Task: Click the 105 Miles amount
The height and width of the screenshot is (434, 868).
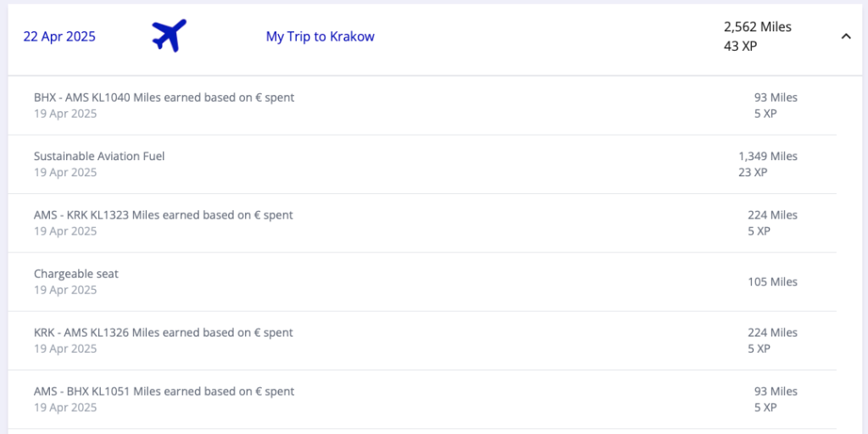Action: [x=771, y=281]
